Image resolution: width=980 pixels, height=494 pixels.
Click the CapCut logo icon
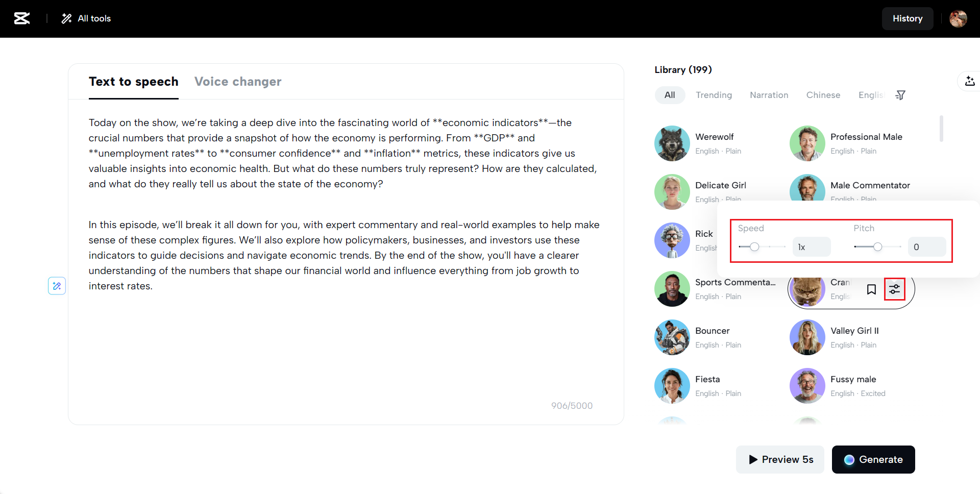coord(21,18)
